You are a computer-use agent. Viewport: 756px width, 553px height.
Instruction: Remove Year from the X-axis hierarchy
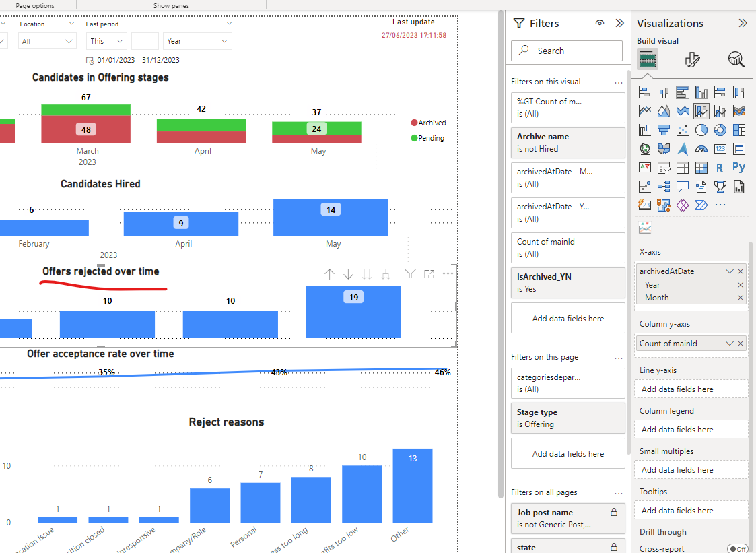coord(741,285)
